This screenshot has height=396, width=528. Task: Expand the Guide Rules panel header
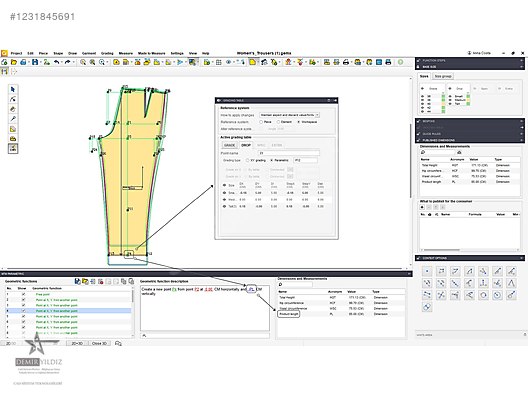tap(469, 134)
